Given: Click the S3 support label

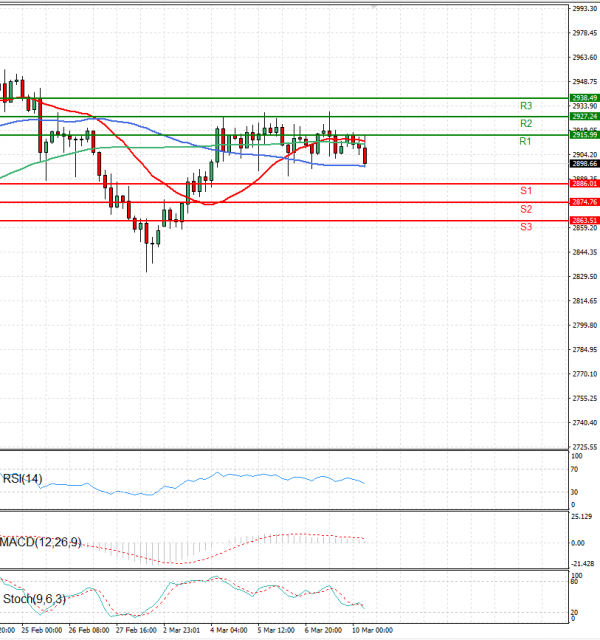Looking at the screenshot, I should (x=525, y=227).
